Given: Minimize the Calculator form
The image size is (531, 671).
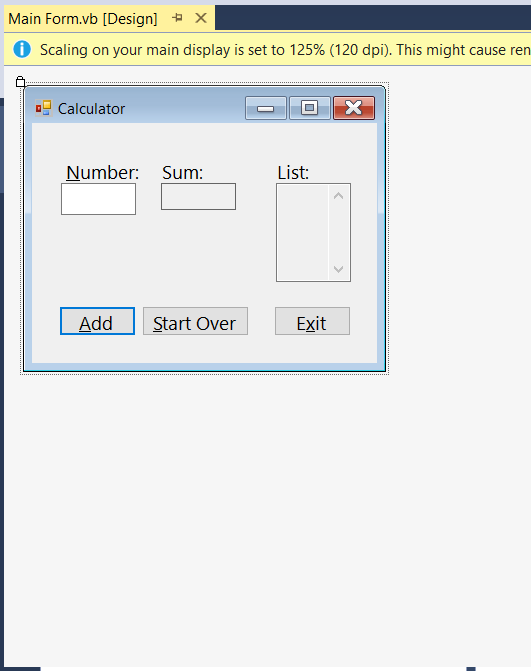Looking at the screenshot, I should pyautogui.click(x=266, y=108).
